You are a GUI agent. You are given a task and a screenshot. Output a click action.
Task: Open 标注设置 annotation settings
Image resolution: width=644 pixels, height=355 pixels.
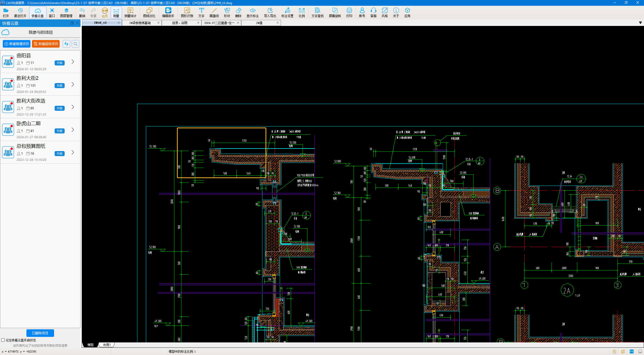tap(287, 12)
